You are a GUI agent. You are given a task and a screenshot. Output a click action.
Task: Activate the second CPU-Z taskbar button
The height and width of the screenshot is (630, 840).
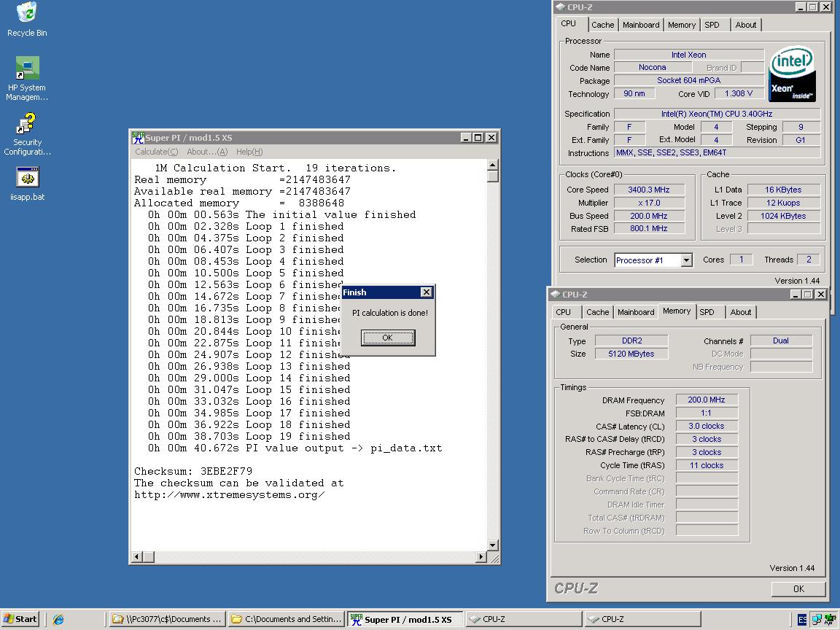(x=643, y=619)
